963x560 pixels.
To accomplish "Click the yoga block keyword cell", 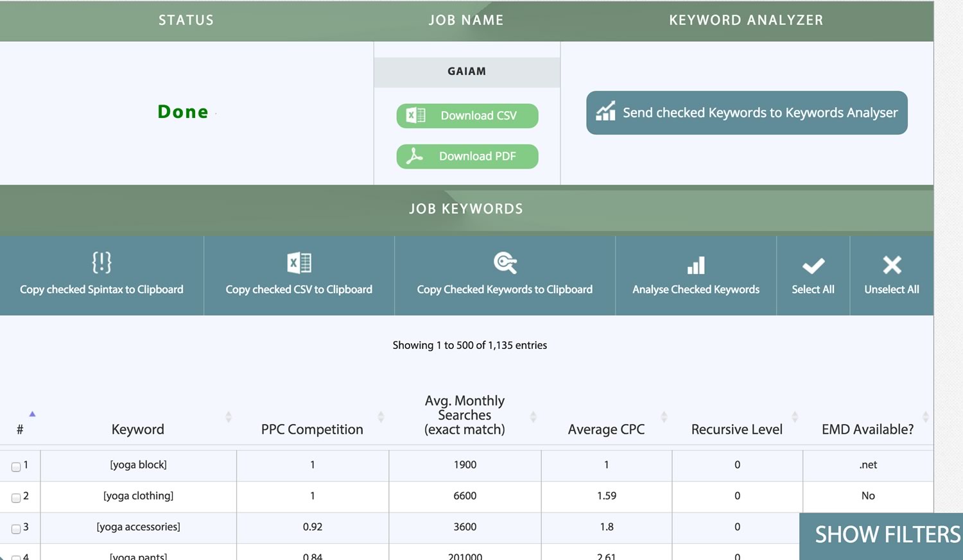I will coord(138,465).
